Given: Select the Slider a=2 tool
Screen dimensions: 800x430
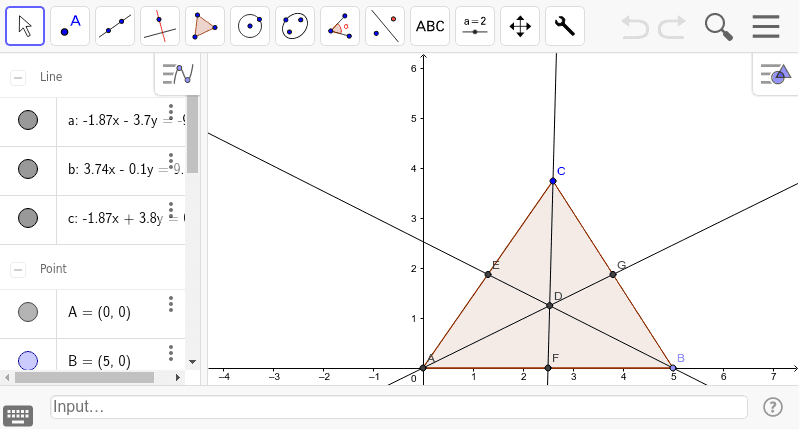Looking at the screenshot, I should tap(474, 26).
